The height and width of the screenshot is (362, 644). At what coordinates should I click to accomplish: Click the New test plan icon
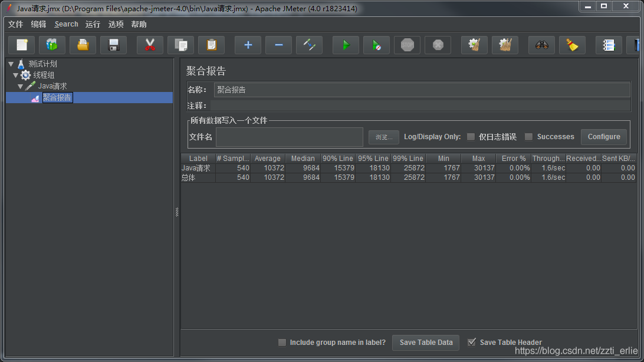point(22,45)
